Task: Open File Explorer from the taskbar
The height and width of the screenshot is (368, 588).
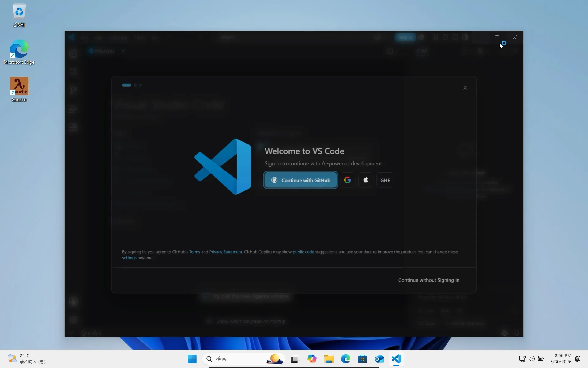Action: [329, 359]
